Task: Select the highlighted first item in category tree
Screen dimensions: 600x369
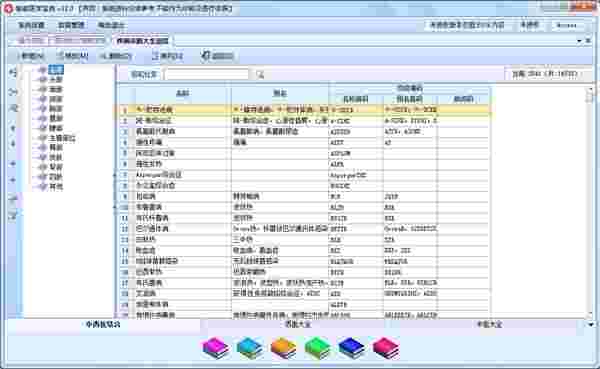Action: [x=56, y=70]
